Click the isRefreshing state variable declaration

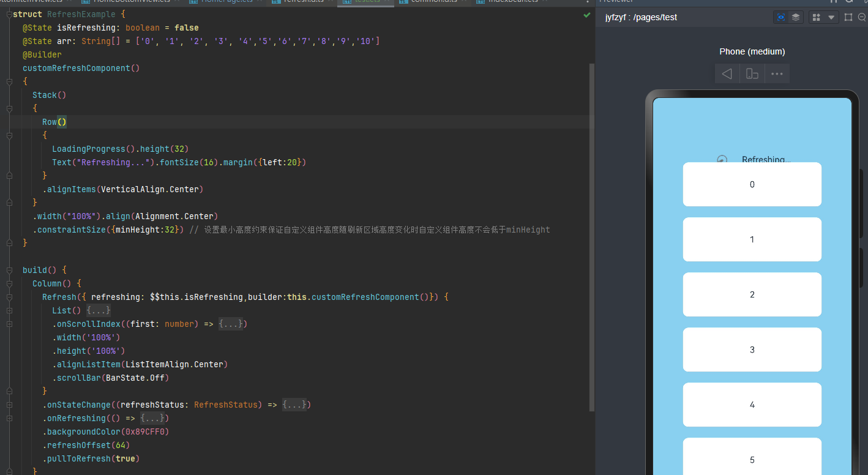(x=111, y=28)
